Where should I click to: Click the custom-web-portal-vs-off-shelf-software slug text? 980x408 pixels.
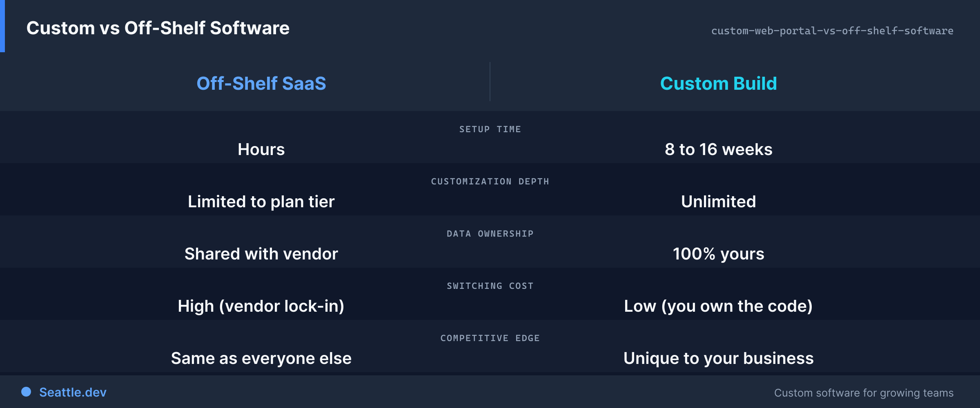(x=832, y=31)
